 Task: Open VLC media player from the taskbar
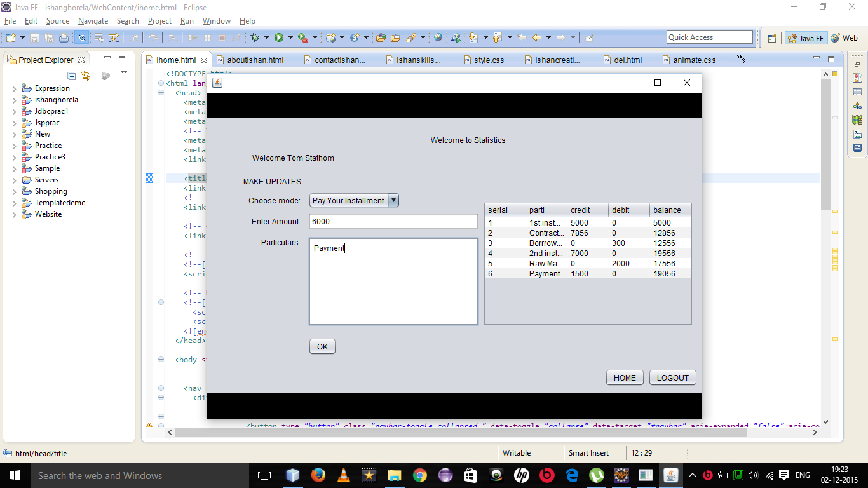click(344, 475)
